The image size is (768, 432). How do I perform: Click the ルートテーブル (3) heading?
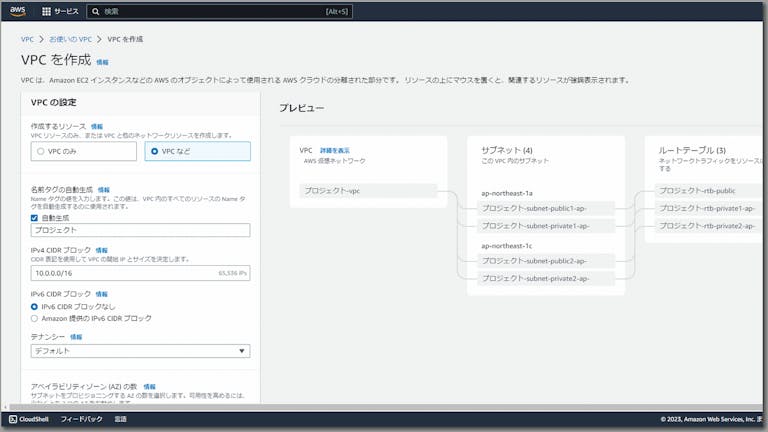(x=692, y=150)
